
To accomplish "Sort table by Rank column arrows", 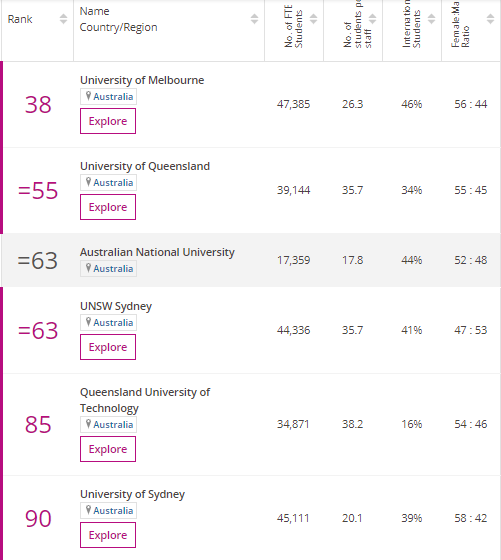I will pyautogui.click(x=63, y=19).
